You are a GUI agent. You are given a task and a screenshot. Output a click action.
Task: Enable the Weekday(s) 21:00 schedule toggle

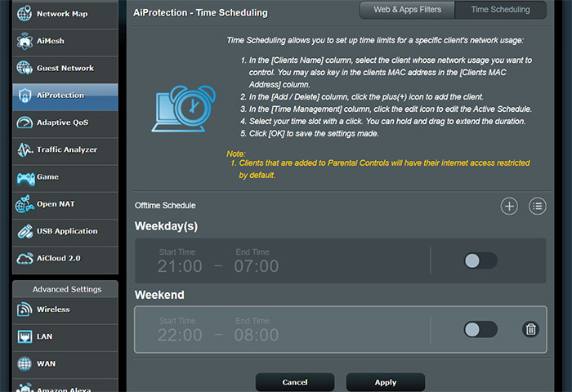(x=480, y=261)
